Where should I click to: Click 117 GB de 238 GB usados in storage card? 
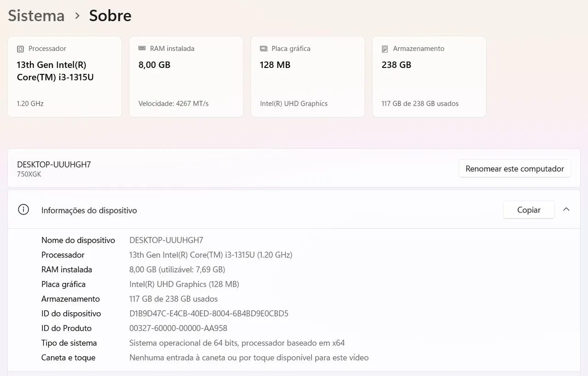click(x=420, y=104)
